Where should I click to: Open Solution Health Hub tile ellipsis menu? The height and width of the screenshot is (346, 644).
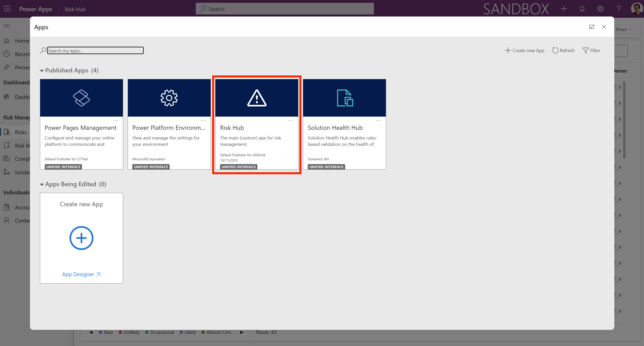pyautogui.click(x=378, y=120)
